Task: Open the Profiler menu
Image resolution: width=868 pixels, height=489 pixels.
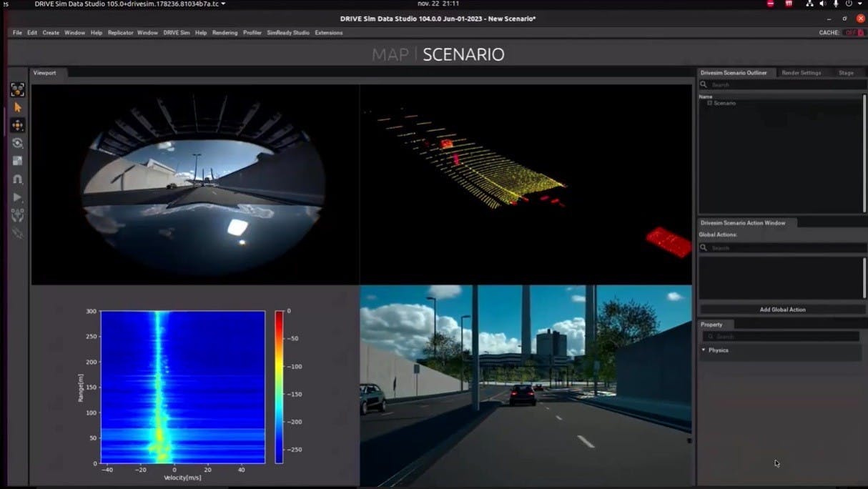Action: [252, 33]
